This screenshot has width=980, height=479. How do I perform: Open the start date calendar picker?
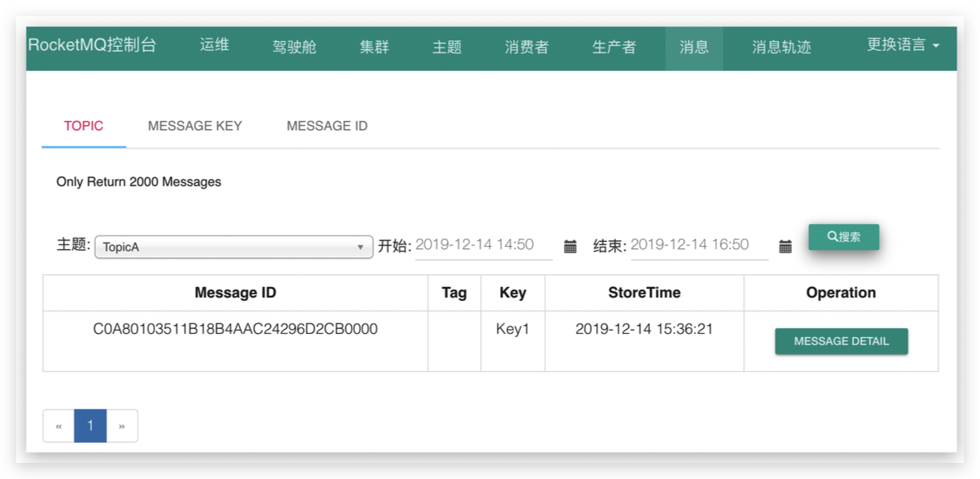569,246
